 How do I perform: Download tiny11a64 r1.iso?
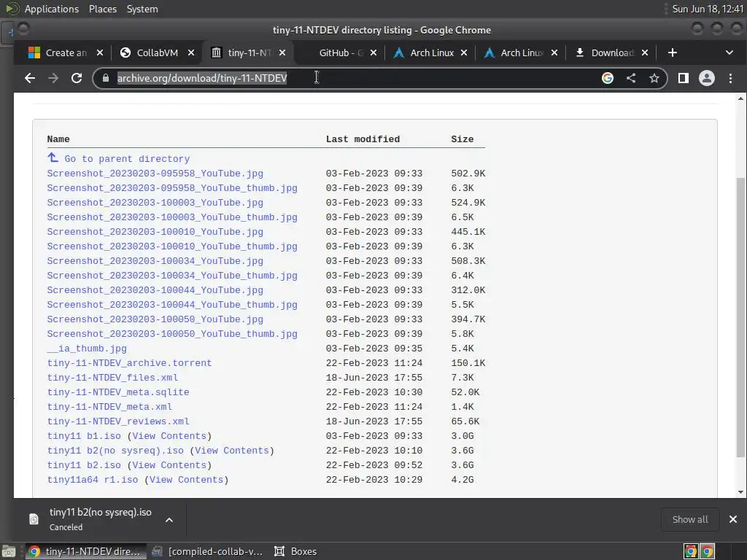pos(93,480)
